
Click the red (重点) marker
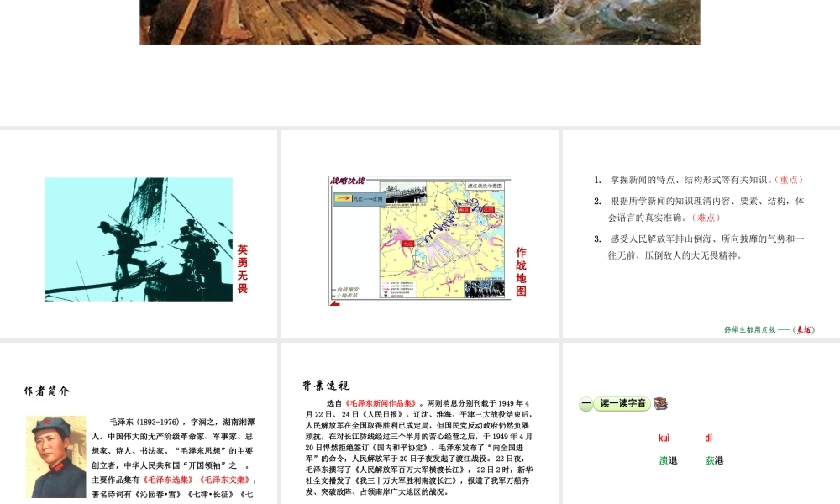tap(789, 180)
